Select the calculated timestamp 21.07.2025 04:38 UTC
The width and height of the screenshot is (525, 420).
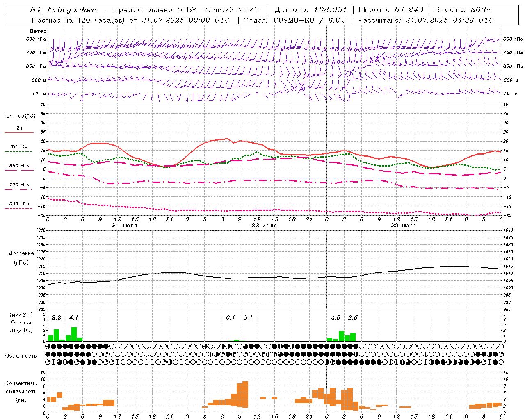click(449, 20)
